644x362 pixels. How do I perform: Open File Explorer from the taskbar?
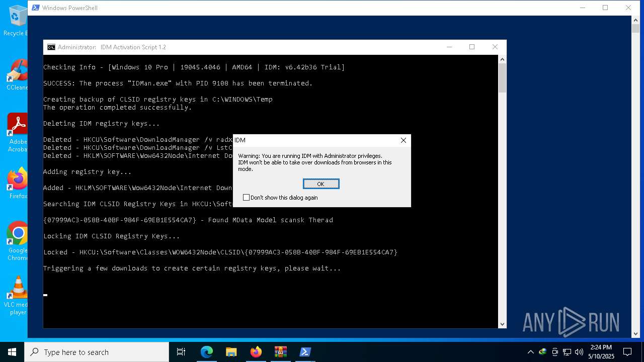click(231, 352)
